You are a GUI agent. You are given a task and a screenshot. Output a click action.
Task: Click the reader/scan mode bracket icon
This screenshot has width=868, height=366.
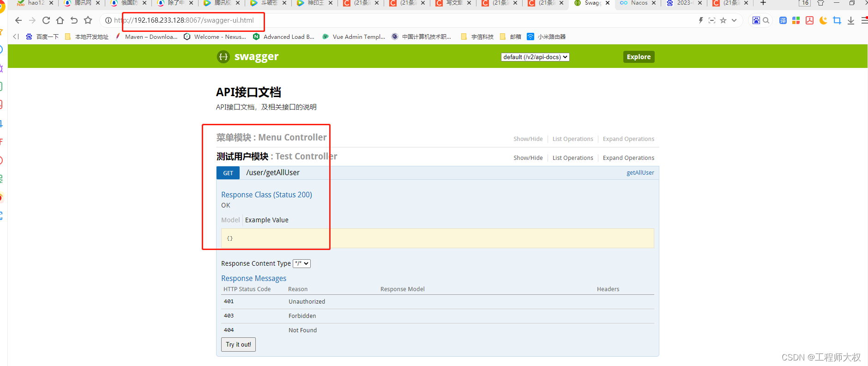coord(712,20)
